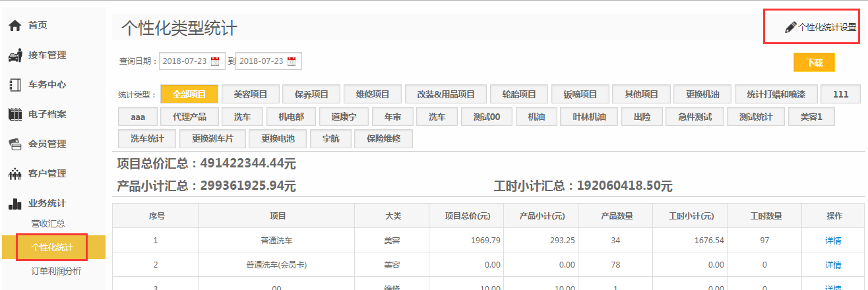Click the 会员管理 card icon
Image resolution: width=868 pixels, height=290 pixels.
(15, 144)
